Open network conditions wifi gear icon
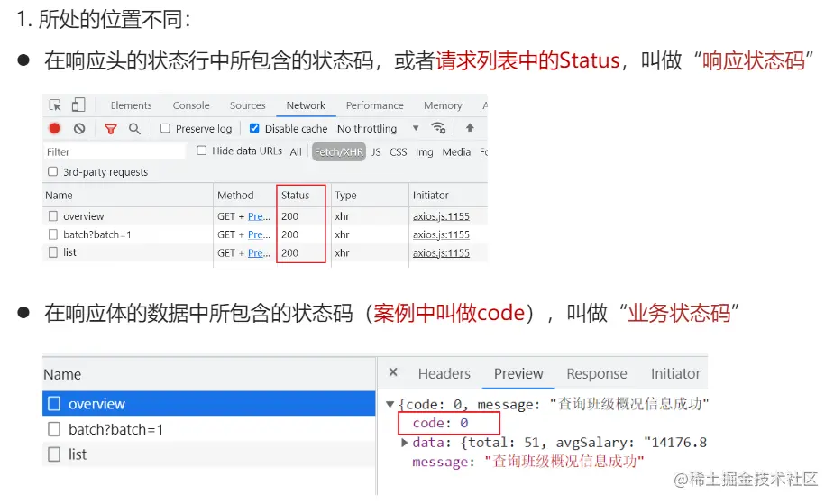This screenshot has width=834, height=504. point(438,128)
